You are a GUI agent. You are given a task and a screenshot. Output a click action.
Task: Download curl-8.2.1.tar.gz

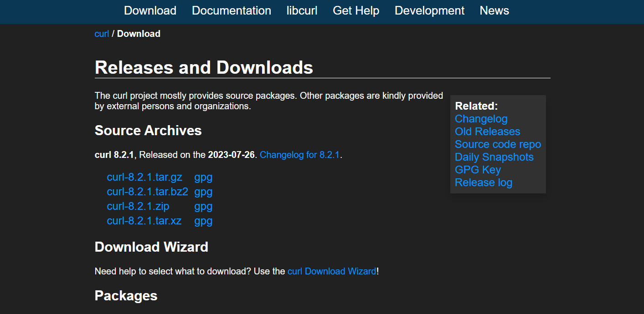pyautogui.click(x=144, y=177)
